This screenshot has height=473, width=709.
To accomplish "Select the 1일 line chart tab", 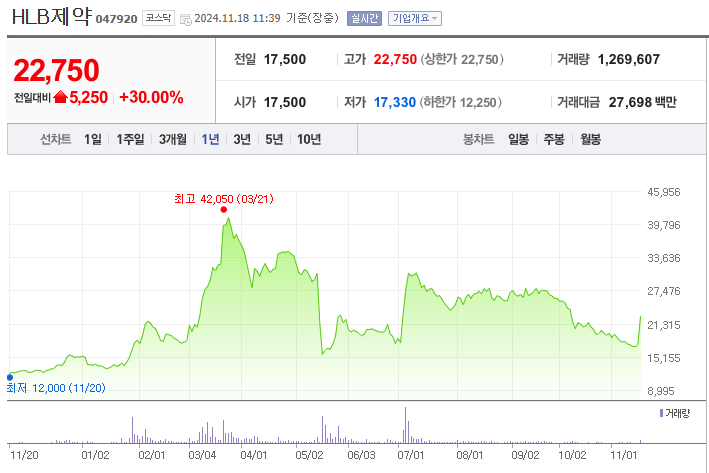I will [x=93, y=139].
